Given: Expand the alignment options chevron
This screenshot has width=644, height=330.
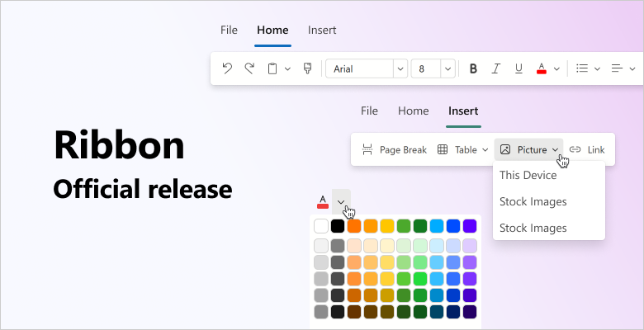Looking at the screenshot, I should [x=632, y=69].
